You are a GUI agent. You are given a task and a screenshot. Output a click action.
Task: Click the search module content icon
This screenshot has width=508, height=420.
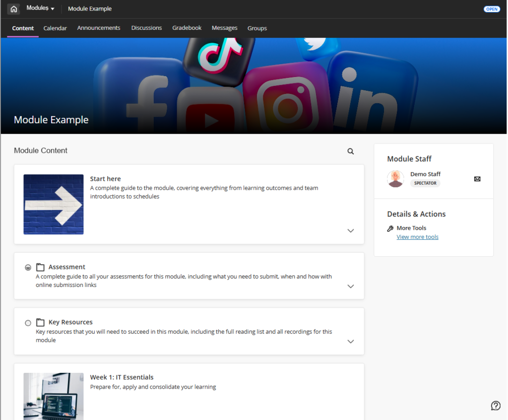click(x=351, y=151)
